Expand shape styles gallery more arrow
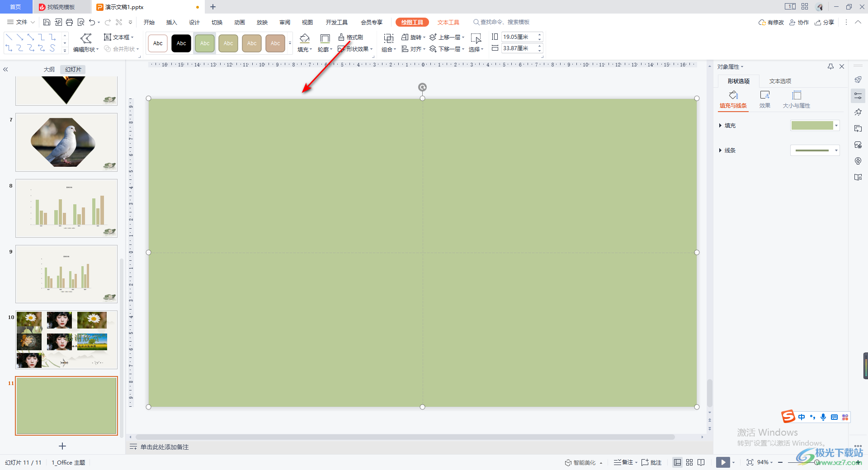Viewport: 868px width, 470px height. point(290,43)
